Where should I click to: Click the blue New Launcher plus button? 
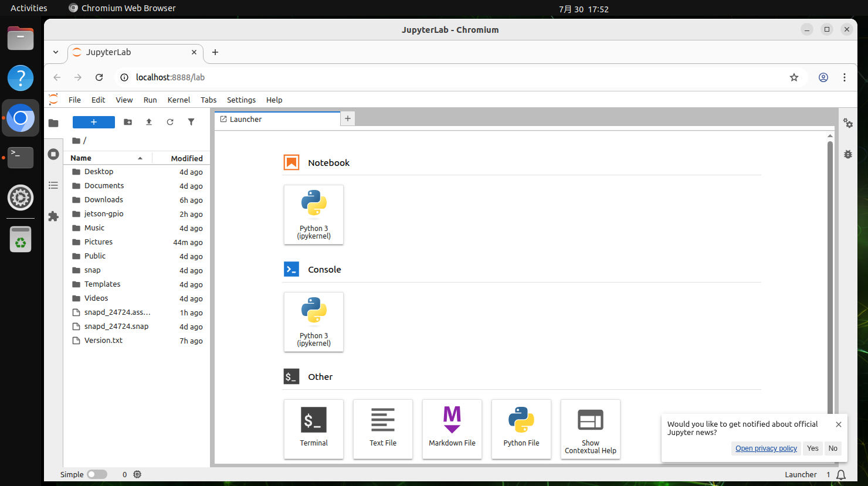pyautogui.click(x=94, y=122)
